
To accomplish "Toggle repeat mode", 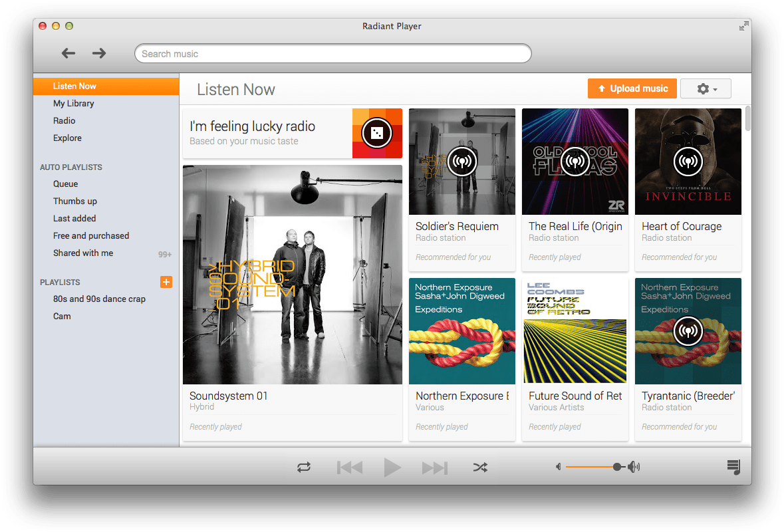I will [x=304, y=467].
